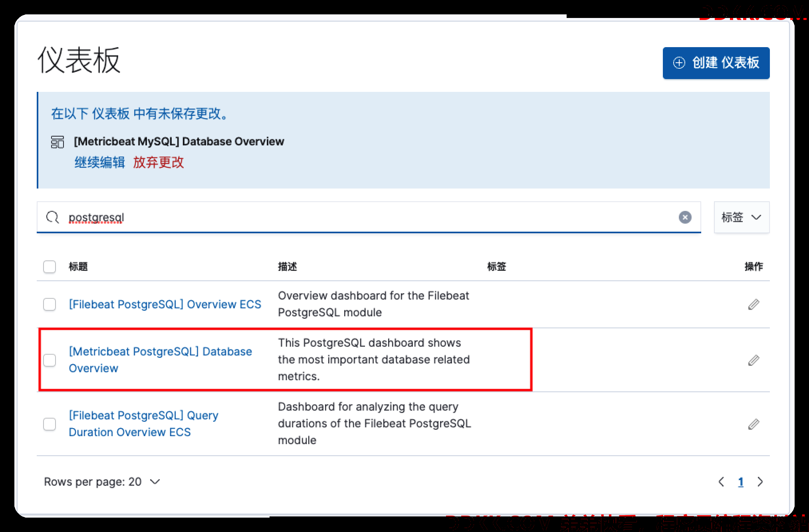809x532 pixels.
Task: Click the 标签 column header in table
Action: tap(497, 266)
